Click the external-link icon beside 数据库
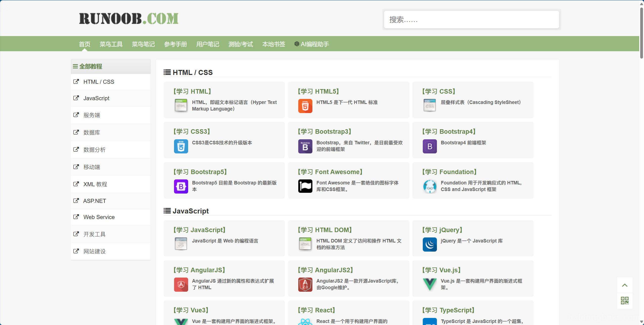 [76, 132]
